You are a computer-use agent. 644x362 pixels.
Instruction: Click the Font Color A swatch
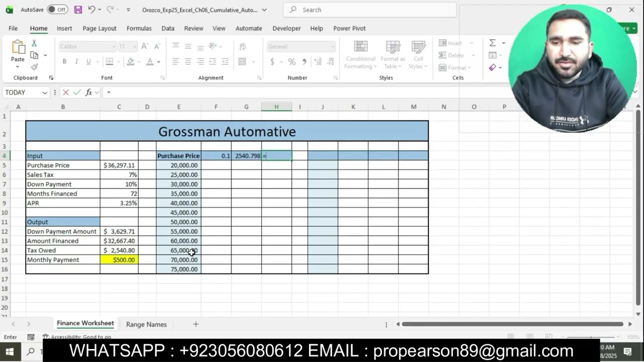(x=149, y=61)
